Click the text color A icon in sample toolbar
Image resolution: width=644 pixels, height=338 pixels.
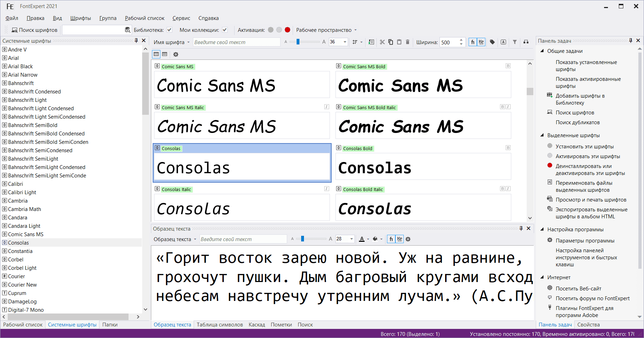coord(362,239)
